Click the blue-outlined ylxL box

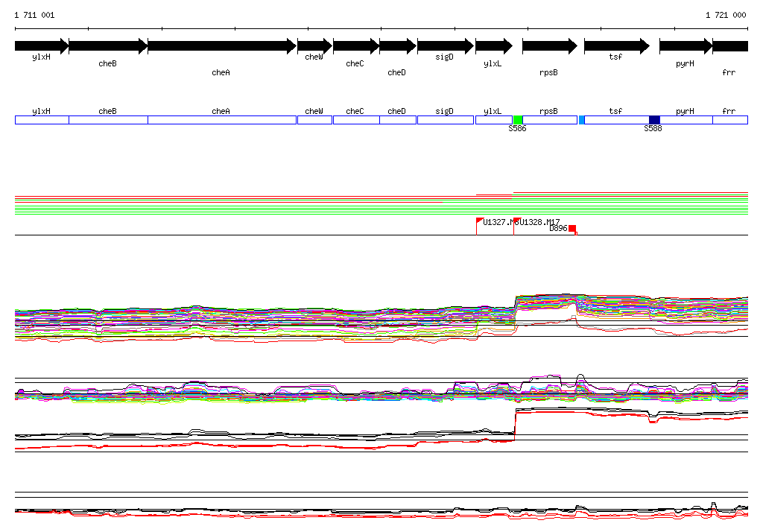click(494, 120)
